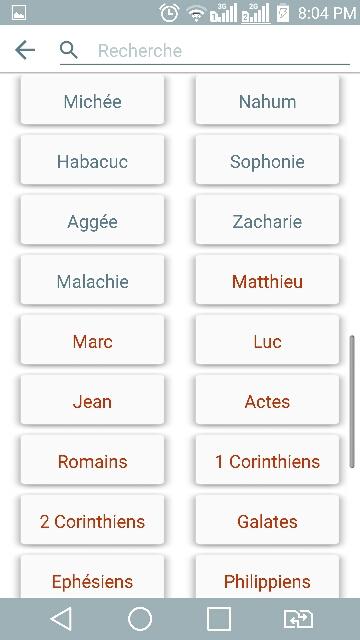Select Romains from the list

coord(93,462)
